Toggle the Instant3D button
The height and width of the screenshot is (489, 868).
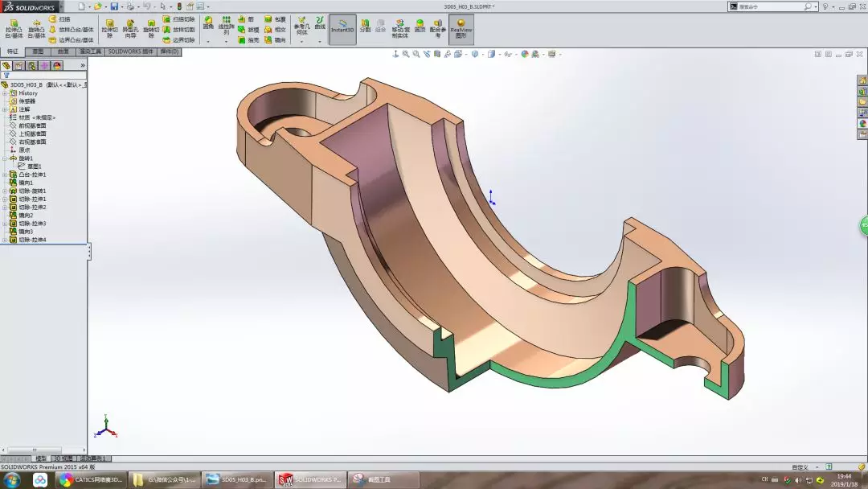[342, 29]
